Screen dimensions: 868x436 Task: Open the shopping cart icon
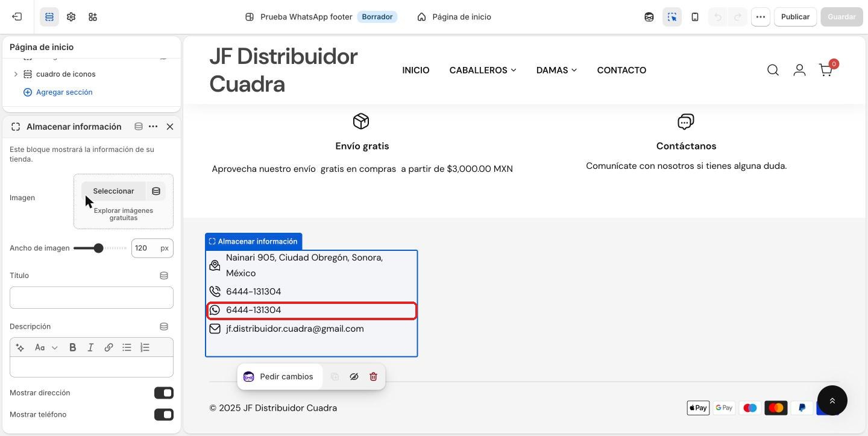pos(826,70)
